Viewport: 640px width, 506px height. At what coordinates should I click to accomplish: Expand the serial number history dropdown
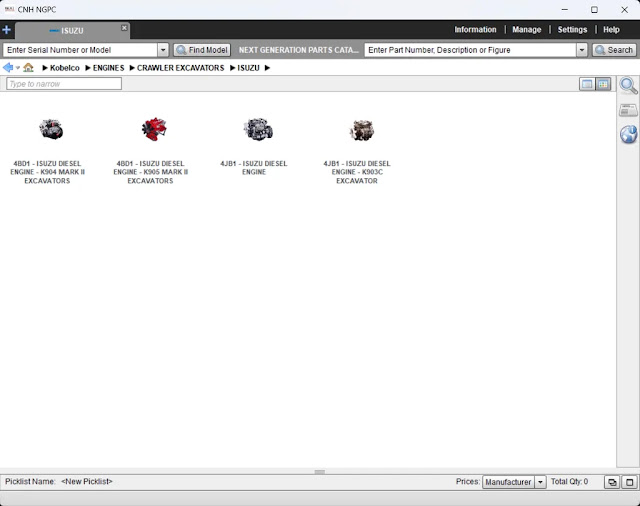163,50
